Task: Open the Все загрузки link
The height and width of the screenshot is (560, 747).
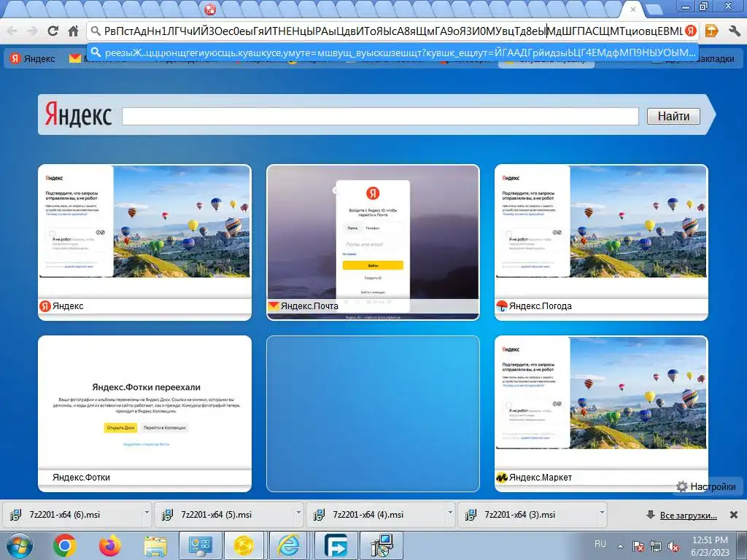Action: click(x=689, y=516)
